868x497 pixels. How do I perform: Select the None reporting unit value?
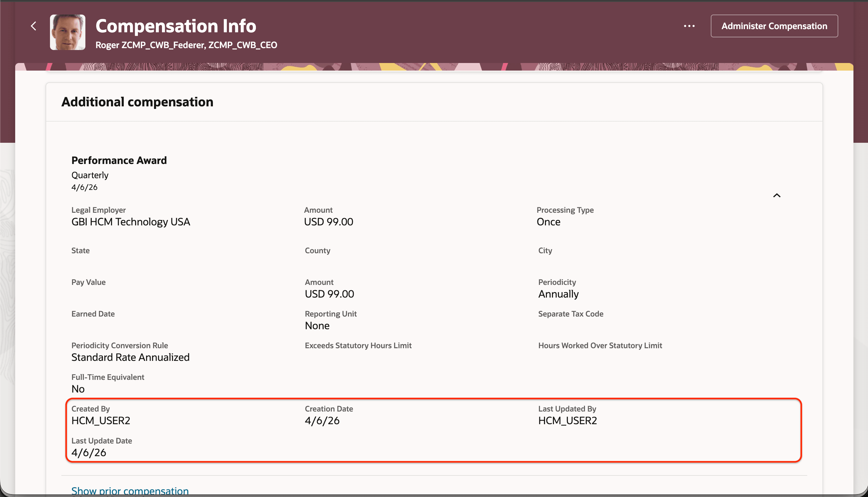(317, 326)
